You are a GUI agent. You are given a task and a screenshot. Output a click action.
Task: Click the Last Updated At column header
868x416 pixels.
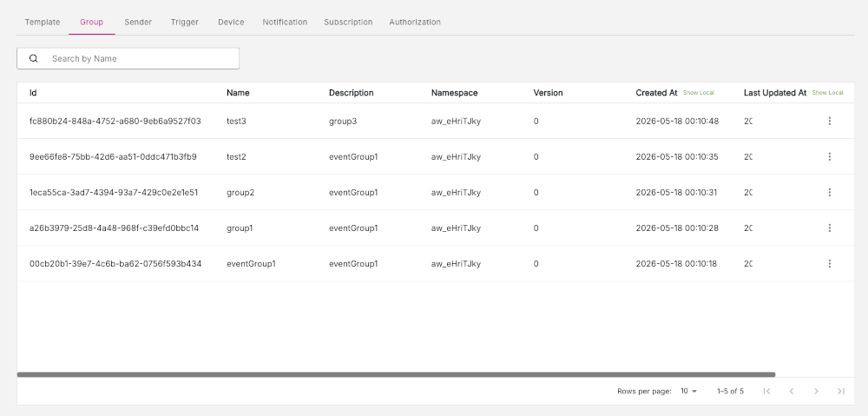[x=775, y=93]
